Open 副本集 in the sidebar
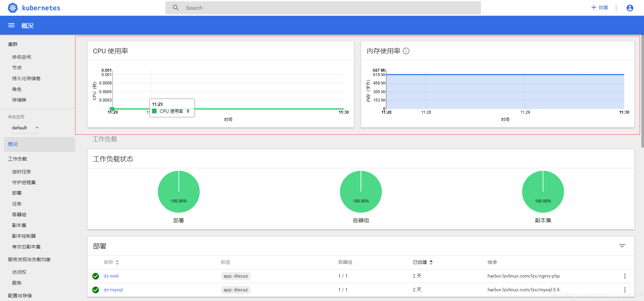This screenshot has width=644, height=301. click(19, 225)
